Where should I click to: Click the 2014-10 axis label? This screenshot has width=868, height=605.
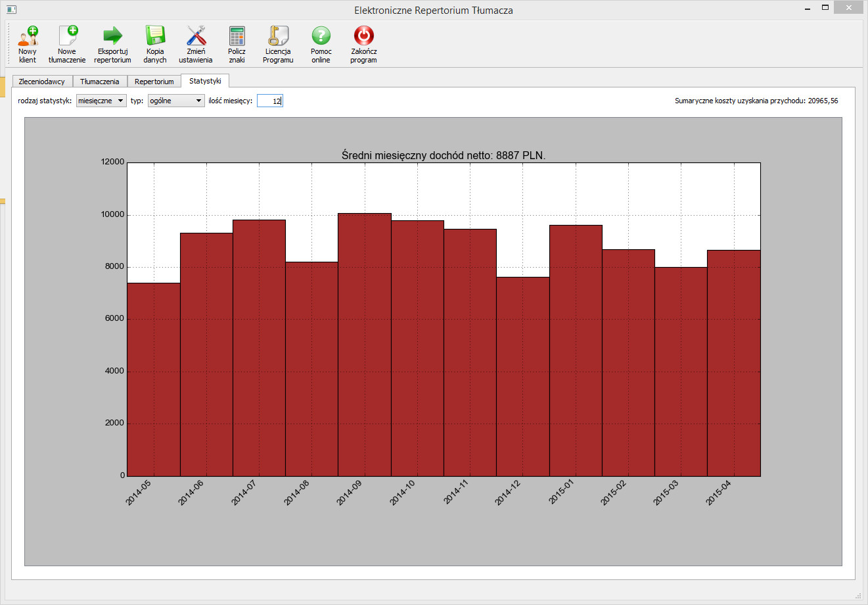point(402,493)
